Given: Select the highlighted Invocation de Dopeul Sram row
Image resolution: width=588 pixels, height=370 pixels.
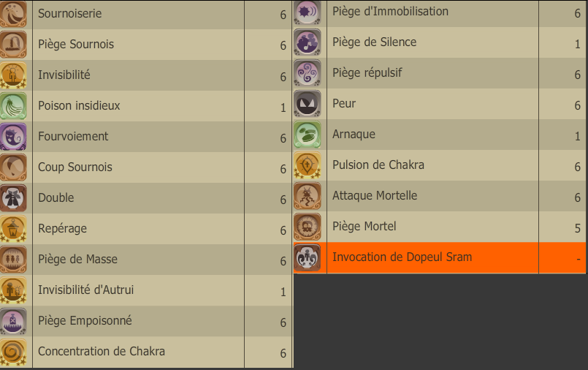Looking at the screenshot, I should [440, 257].
